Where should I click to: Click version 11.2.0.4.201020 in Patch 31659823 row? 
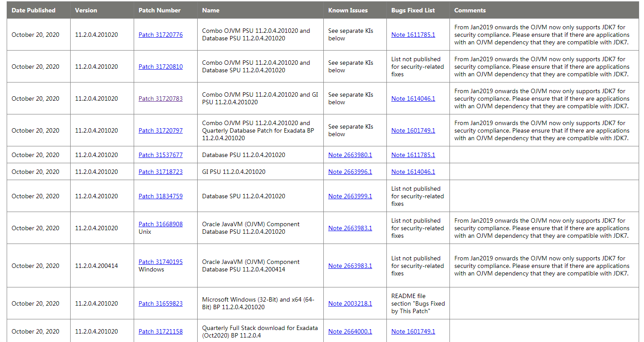96,303
